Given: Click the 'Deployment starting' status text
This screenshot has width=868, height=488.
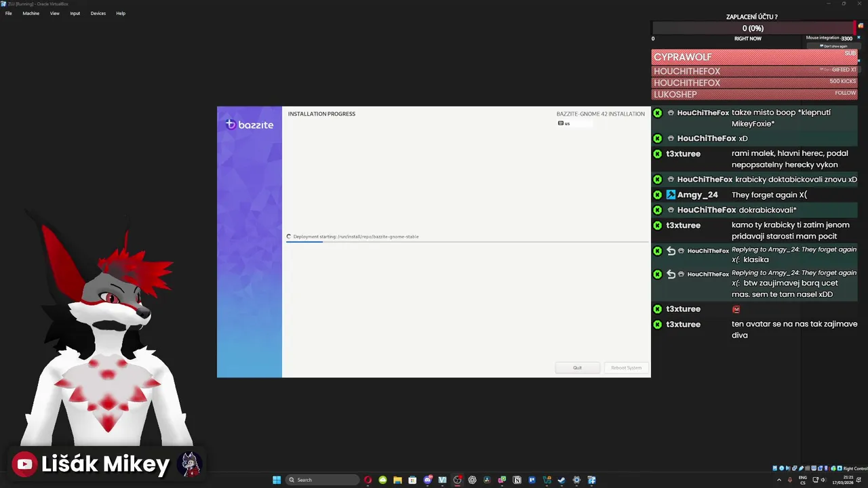Looking at the screenshot, I should pos(356,237).
